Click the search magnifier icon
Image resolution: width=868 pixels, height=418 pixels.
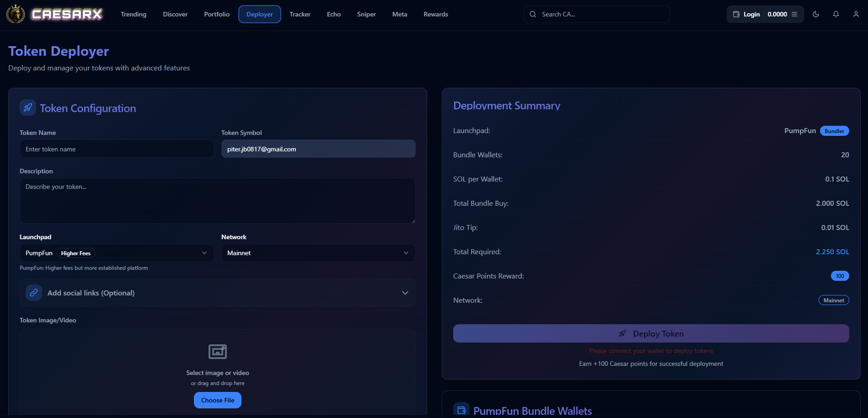tap(533, 14)
